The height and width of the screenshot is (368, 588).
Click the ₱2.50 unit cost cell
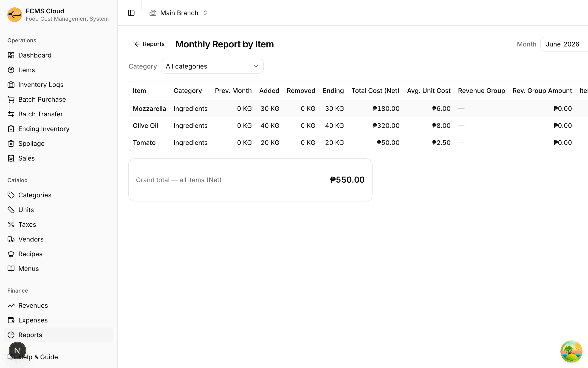(x=441, y=143)
